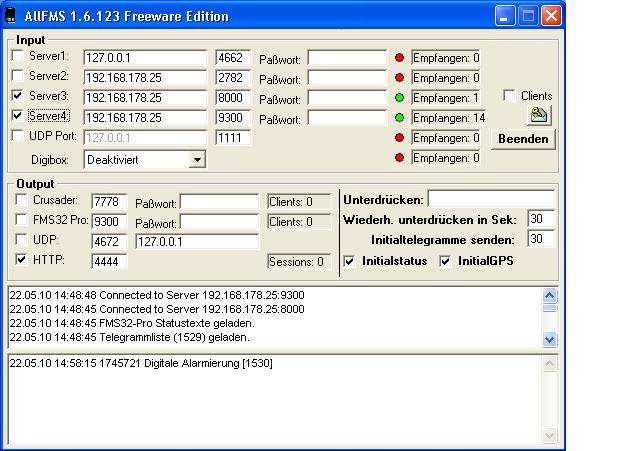Minimize the AllFMS window
639x451 pixels.
coord(505,16)
